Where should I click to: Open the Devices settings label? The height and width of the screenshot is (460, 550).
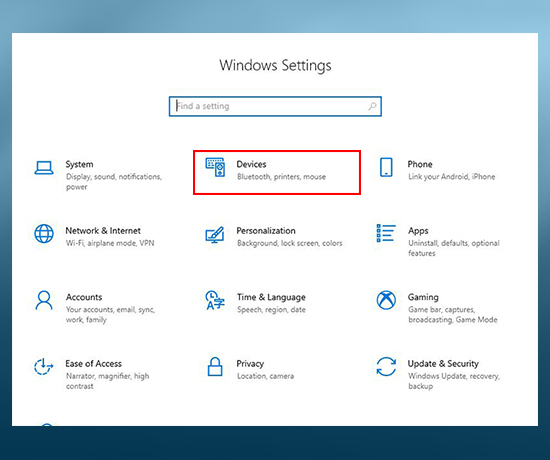pyautogui.click(x=251, y=164)
